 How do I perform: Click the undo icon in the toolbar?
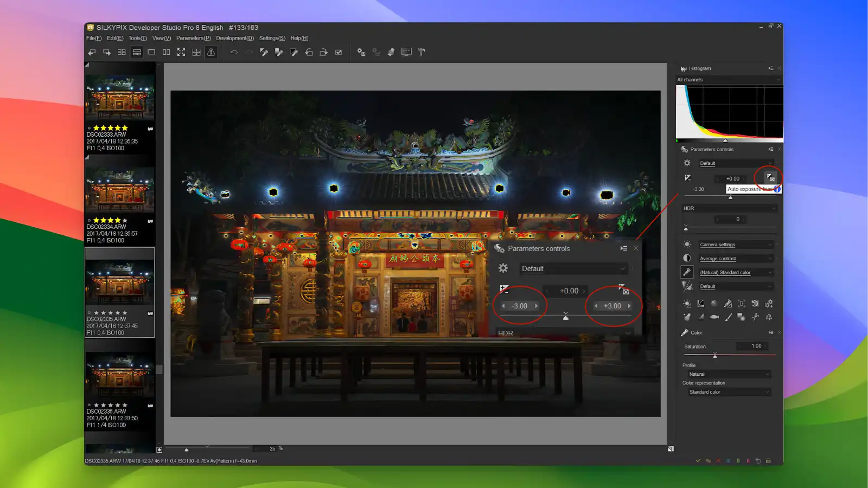pyautogui.click(x=234, y=52)
